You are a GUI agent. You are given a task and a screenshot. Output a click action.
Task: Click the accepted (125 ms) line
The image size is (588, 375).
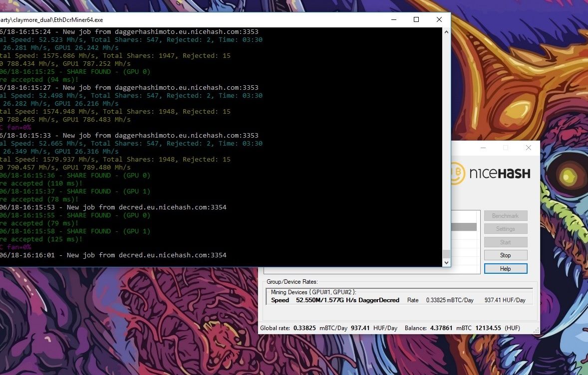coord(41,239)
